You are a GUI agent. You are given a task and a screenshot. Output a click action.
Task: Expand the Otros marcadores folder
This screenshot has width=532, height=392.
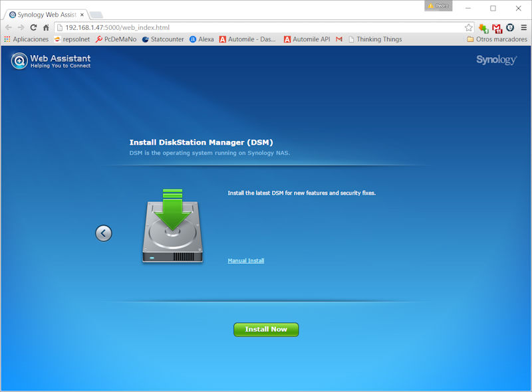click(497, 39)
